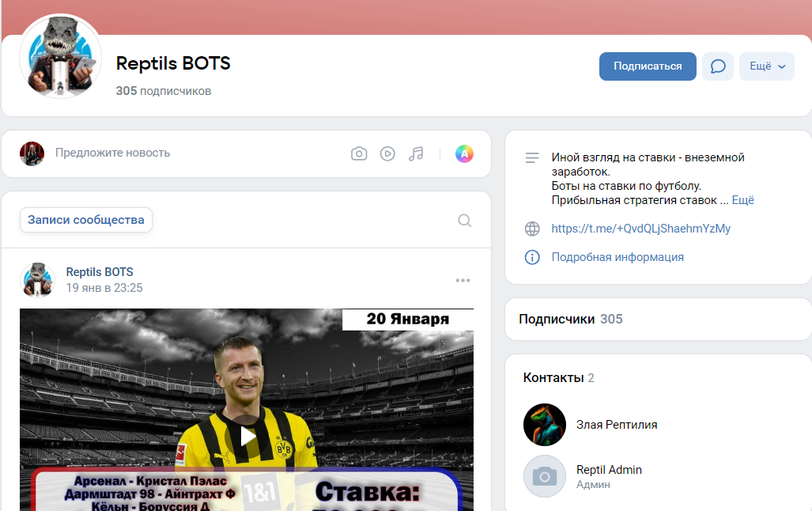Expand the description with the Ещё link

pos(742,200)
